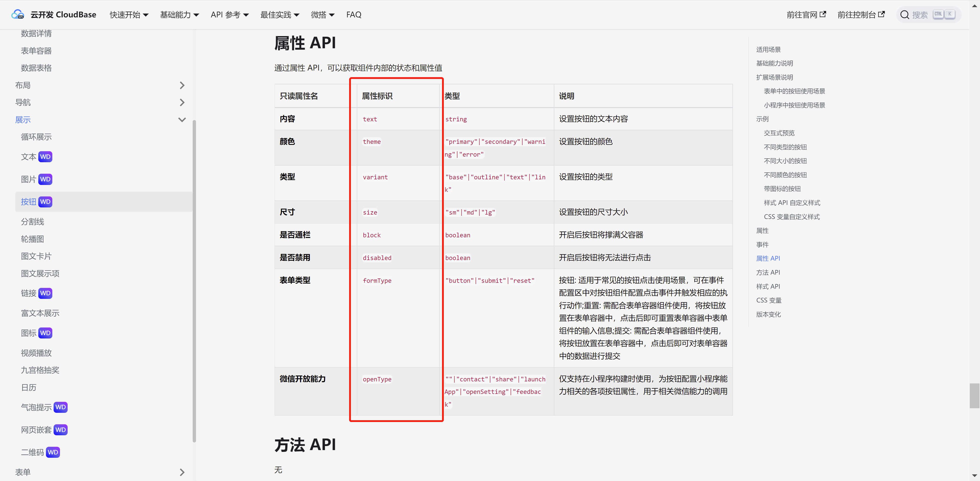
Task: Open 数据表格 in the sidebar
Action: pyautogui.click(x=36, y=68)
